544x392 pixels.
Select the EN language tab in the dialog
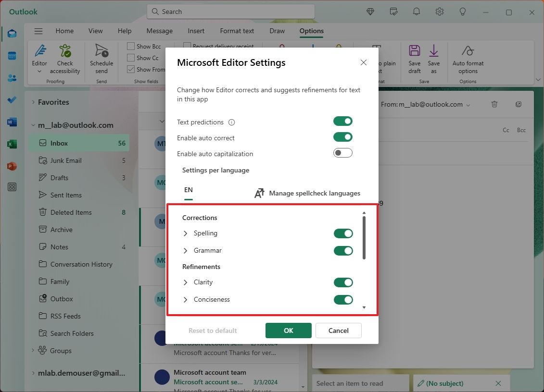188,190
